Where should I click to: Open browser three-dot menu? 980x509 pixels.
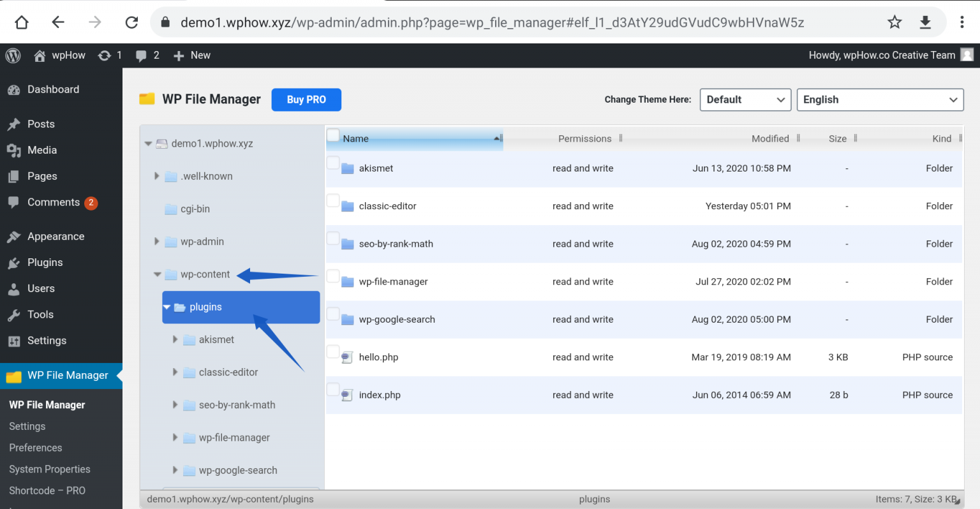coord(961,22)
